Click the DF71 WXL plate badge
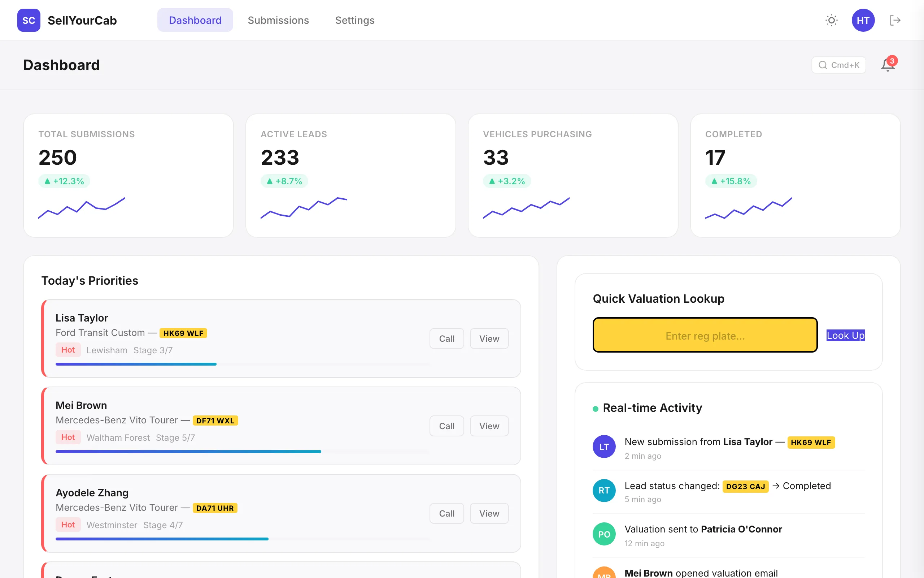The image size is (924, 578). coord(215,420)
